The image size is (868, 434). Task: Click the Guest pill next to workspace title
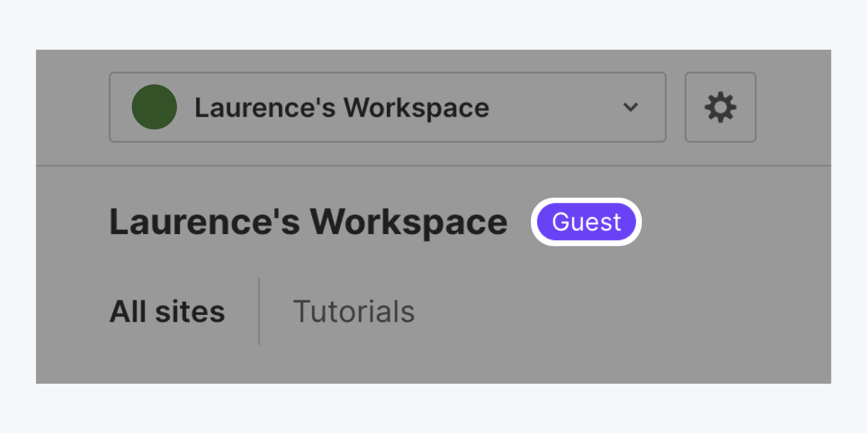pos(586,222)
